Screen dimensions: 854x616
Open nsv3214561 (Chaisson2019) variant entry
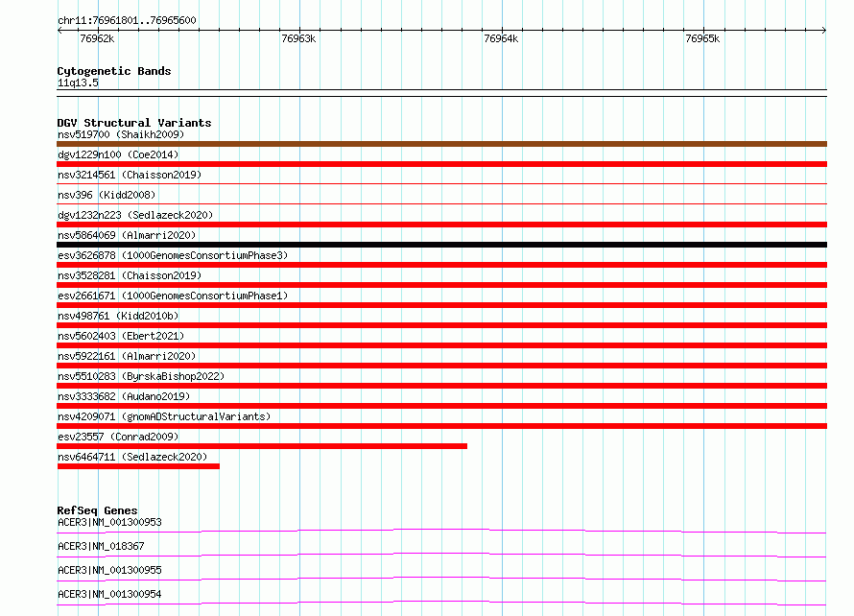[130, 175]
